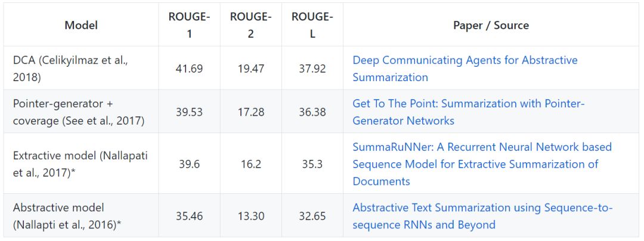Viewport: 644px width, 241px height.
Task: Click the ROUGE-1 column header
Action: coord(190,25)
